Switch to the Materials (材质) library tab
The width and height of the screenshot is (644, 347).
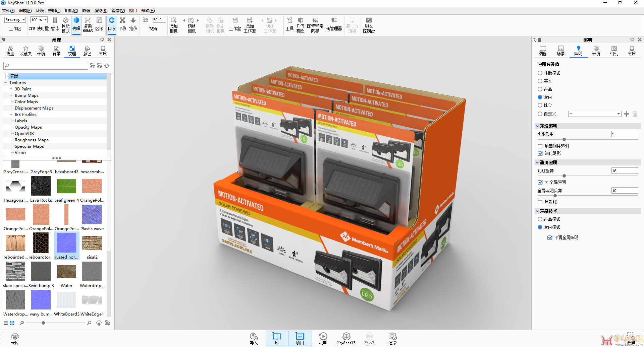(103, 51)
